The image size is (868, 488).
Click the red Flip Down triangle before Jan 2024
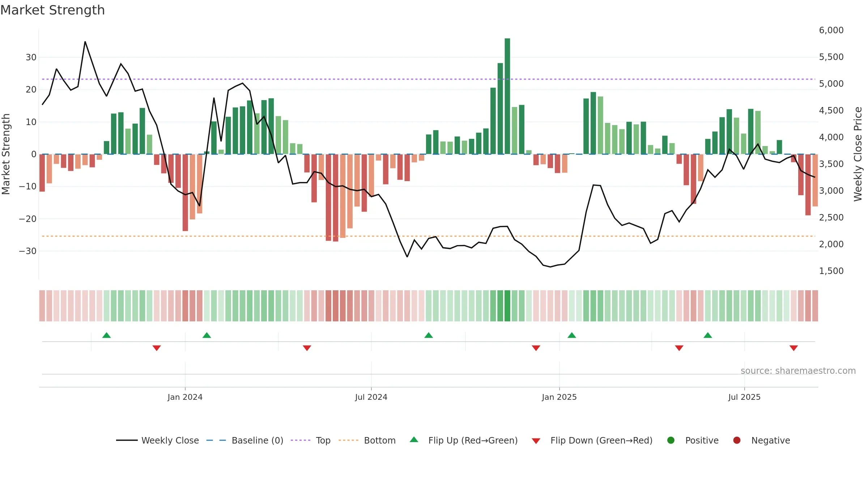click(157, 348)
